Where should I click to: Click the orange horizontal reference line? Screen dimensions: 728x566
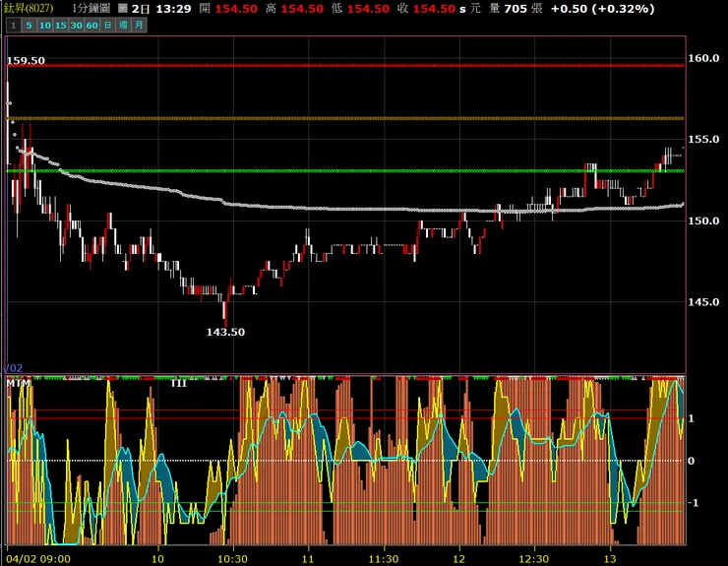(x=346, y=118)
